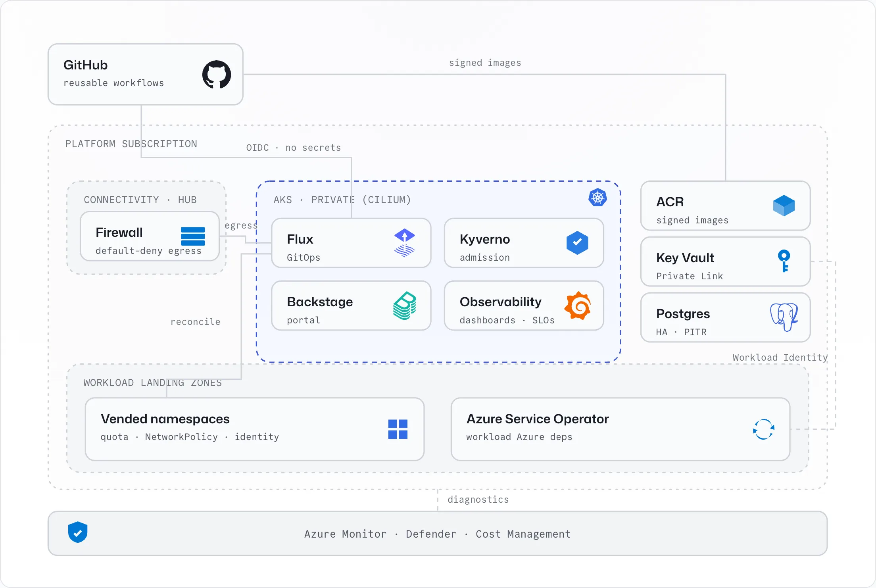Click "dashboards · SLOs" subtitle

click(507, 320)
